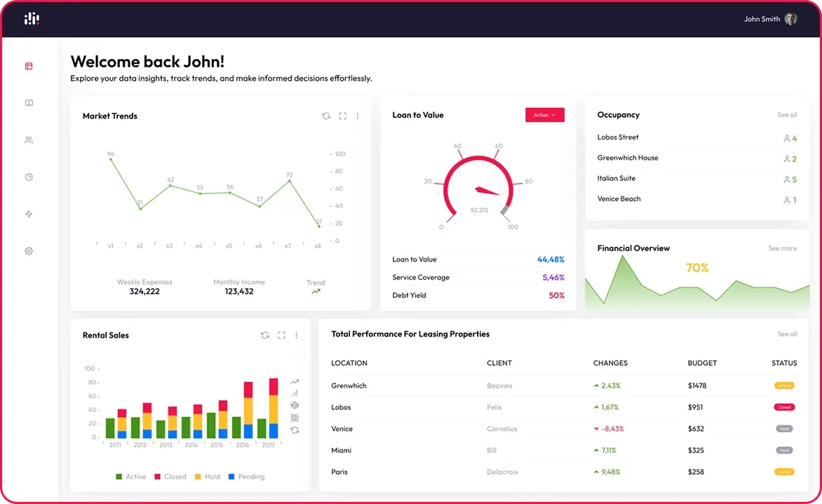Click See more in Financial Overview

[782, 248]
